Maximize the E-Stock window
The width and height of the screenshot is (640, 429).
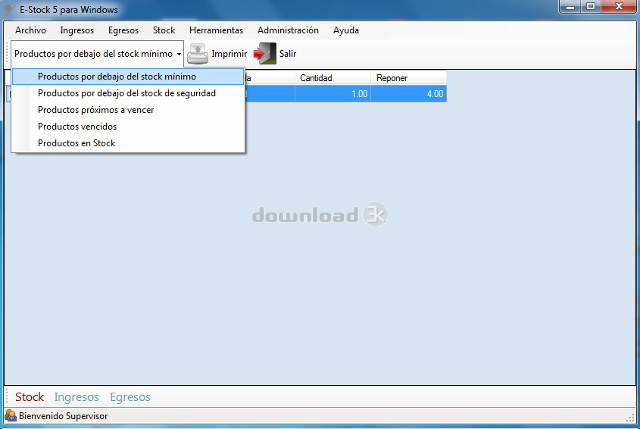point(590,7)
